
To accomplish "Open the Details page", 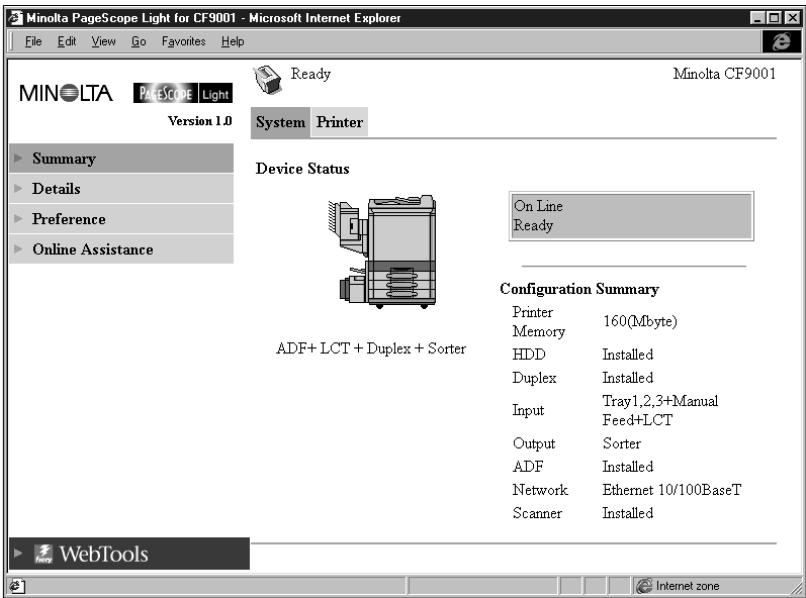I will pos(121,188).
